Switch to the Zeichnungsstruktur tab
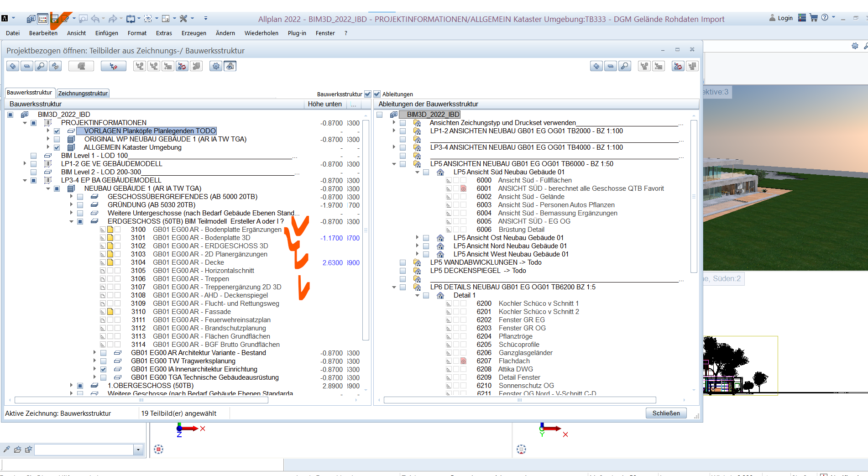This screenshot has height=476, width=868. tap(83, 93)
